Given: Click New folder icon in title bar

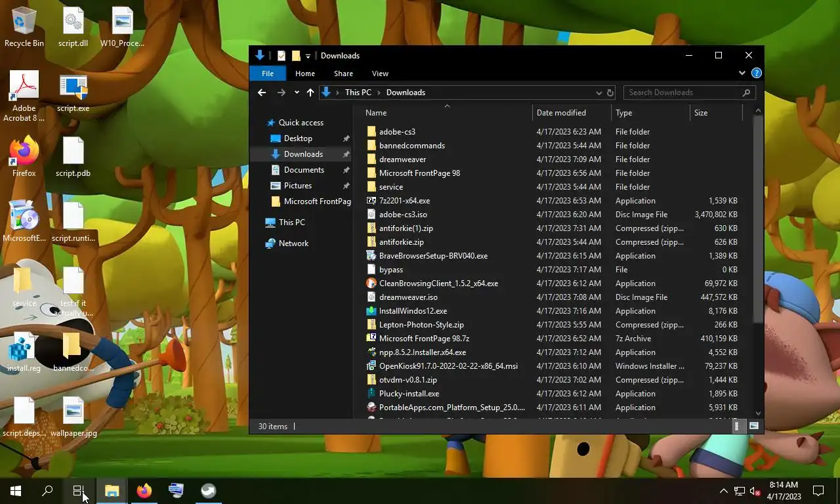Looking at the screenshot, I should (296, 56).
